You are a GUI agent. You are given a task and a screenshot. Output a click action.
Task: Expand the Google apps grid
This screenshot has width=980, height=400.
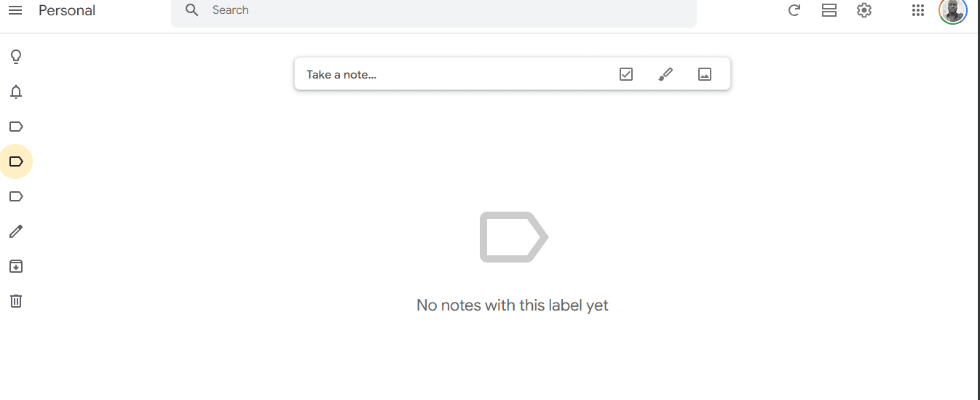pyautogui.click(x=918, y=10)
